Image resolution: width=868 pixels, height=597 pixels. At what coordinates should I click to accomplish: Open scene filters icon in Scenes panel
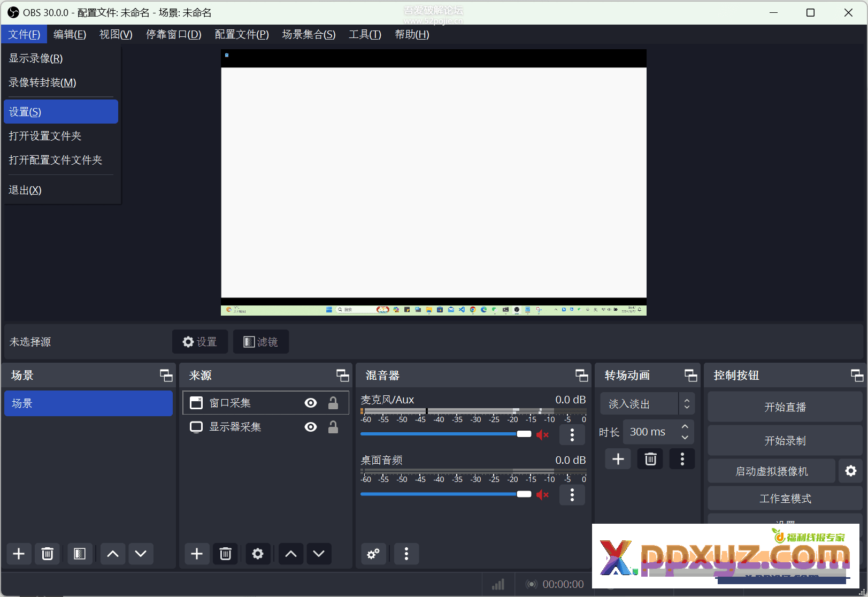tap(80, 554)
